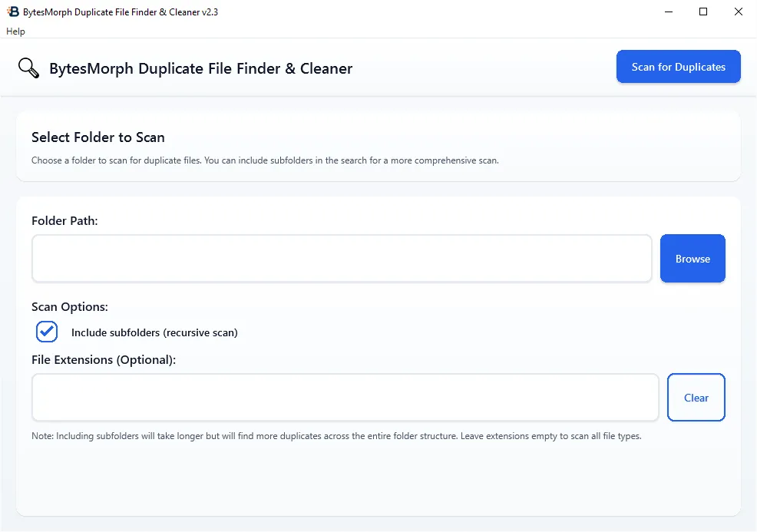The width and height of the screenshot is (757, 532).
Task: Click the "File Extensions (Optional):" label
Action: (104, 359)
